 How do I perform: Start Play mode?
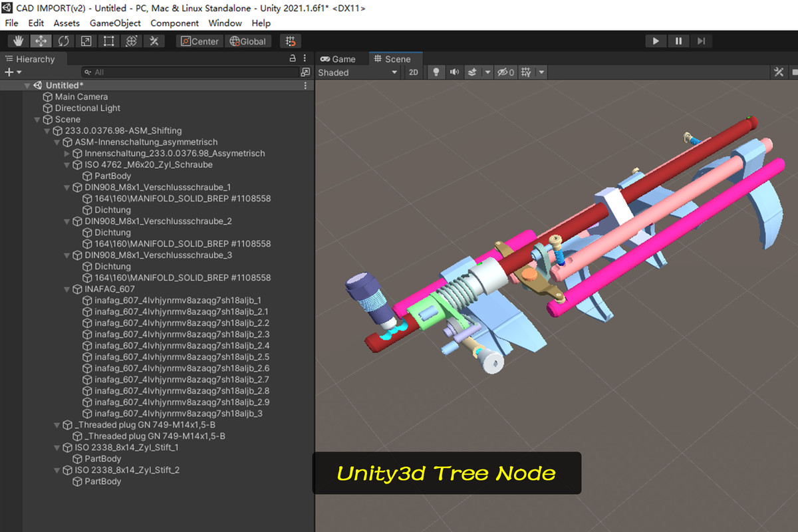click(x=656, y=41)
